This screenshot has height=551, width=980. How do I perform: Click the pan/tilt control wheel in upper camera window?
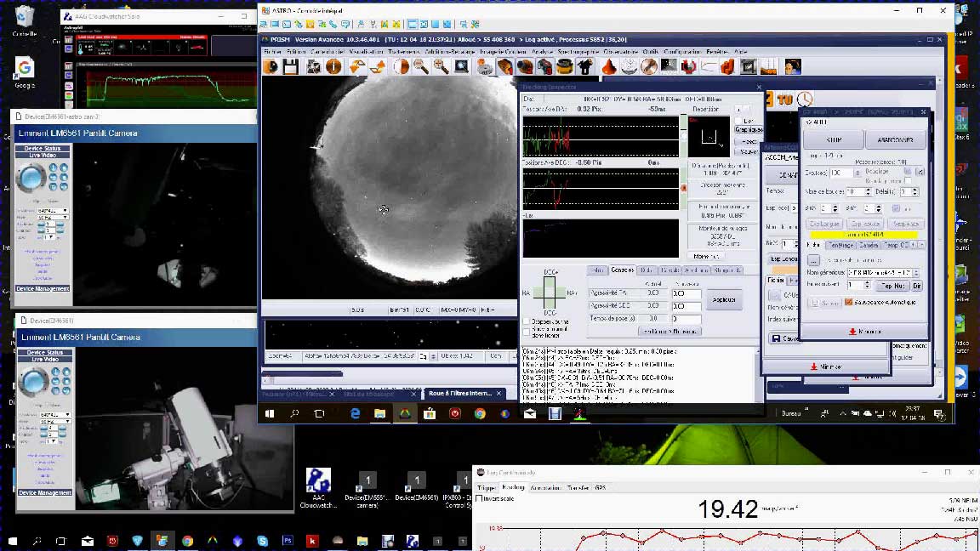[x=31, y=179]
